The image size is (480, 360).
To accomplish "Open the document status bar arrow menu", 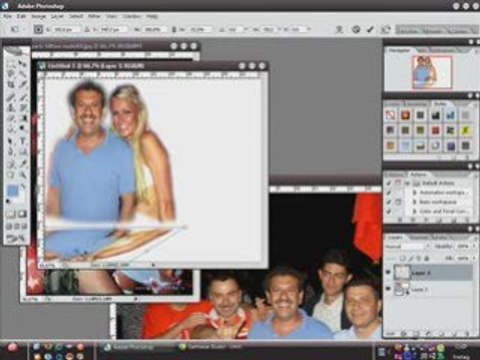I will coord(153,265).
